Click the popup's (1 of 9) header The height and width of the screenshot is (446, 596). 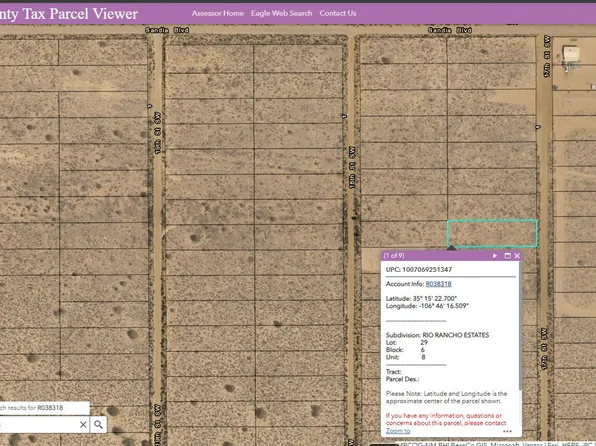(x=394, y=256)
